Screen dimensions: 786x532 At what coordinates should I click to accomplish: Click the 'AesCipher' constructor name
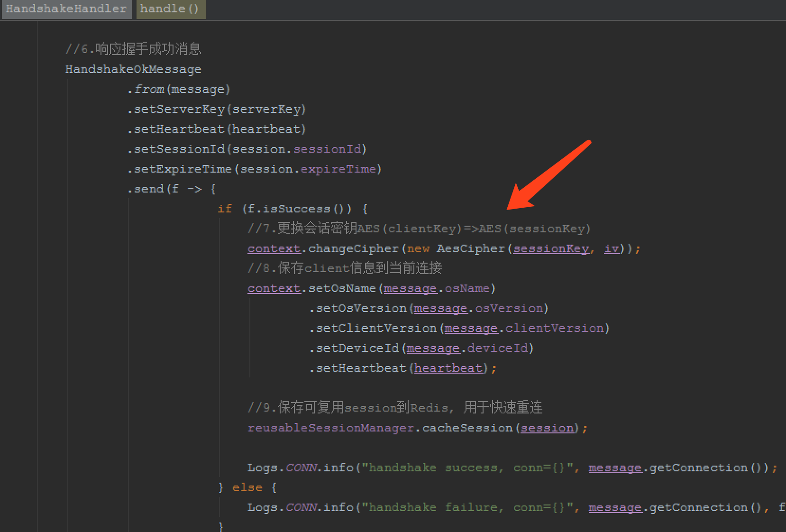click(x=471, y=248)
